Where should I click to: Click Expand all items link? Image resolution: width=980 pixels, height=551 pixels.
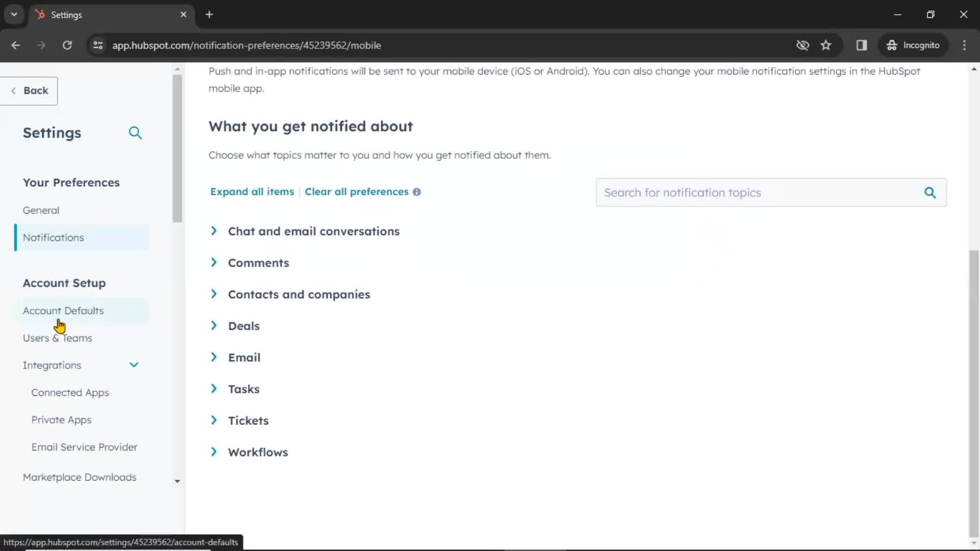tap(252, 192)
